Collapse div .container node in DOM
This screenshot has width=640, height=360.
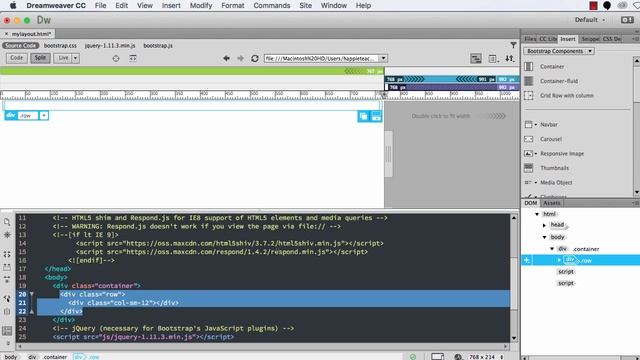(552, 249)
